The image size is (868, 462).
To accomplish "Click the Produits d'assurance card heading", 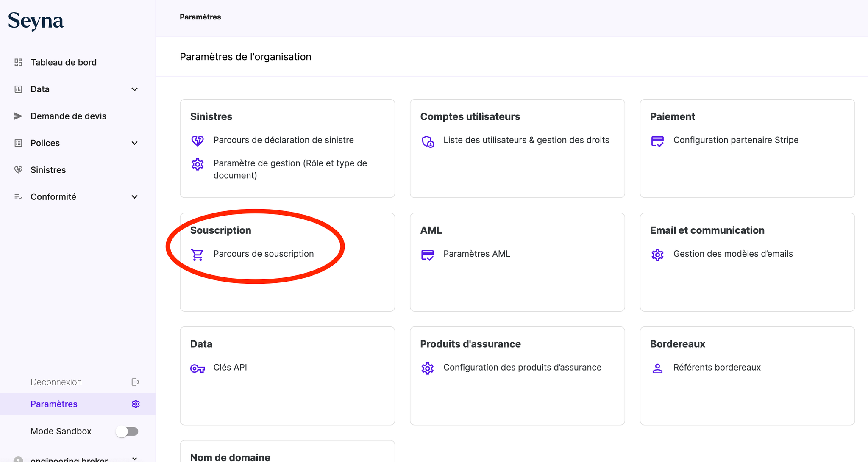I will (x=470, y=344).
